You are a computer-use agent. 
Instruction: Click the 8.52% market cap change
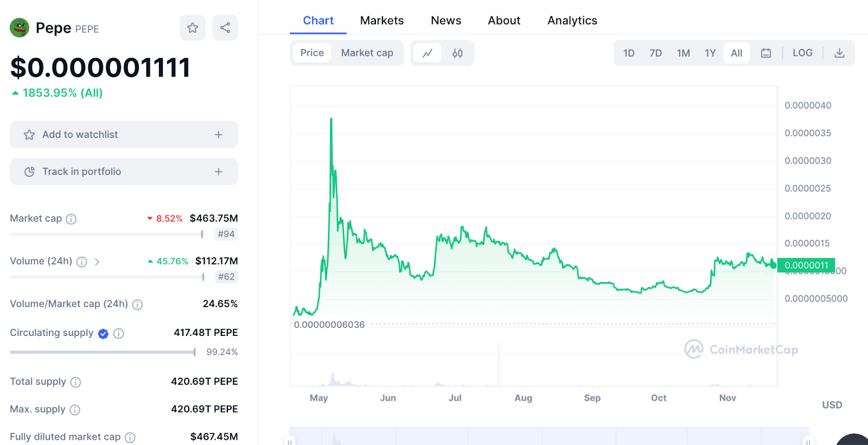(165, 219)
